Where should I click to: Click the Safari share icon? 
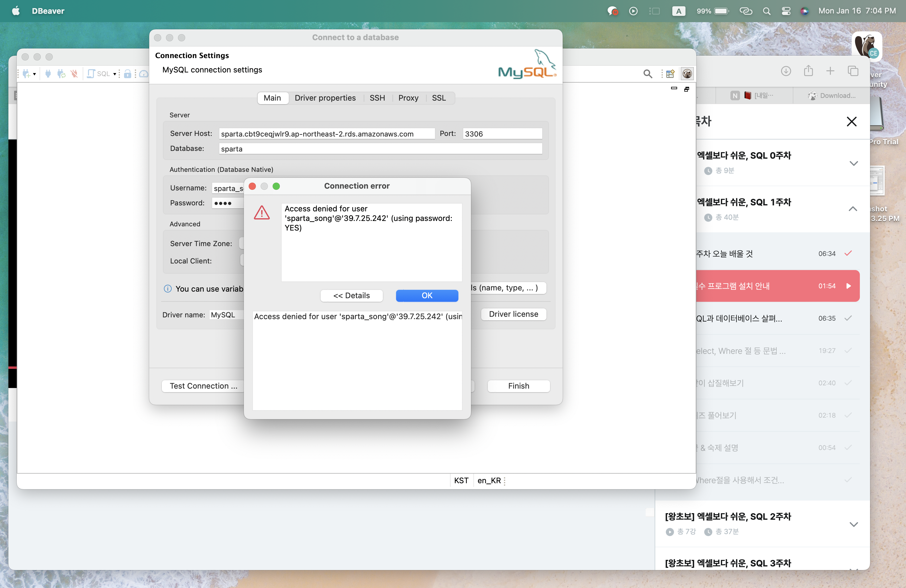pos(809,71)
